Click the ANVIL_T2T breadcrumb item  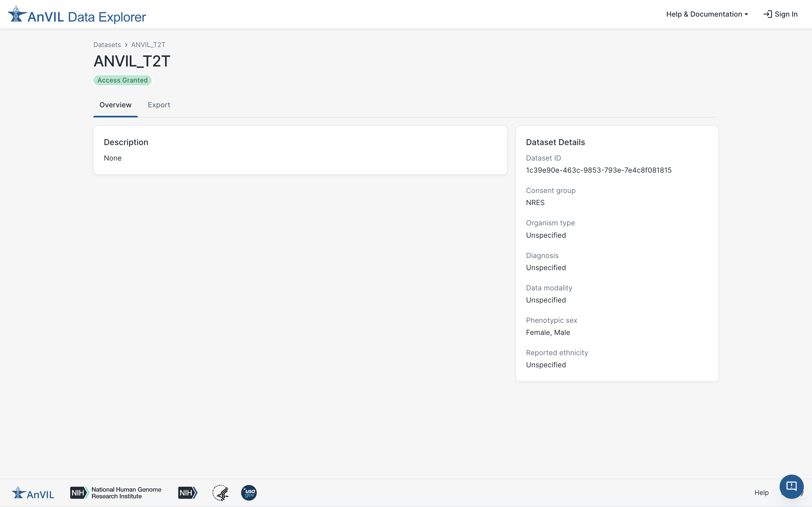(x=149, y=45)
